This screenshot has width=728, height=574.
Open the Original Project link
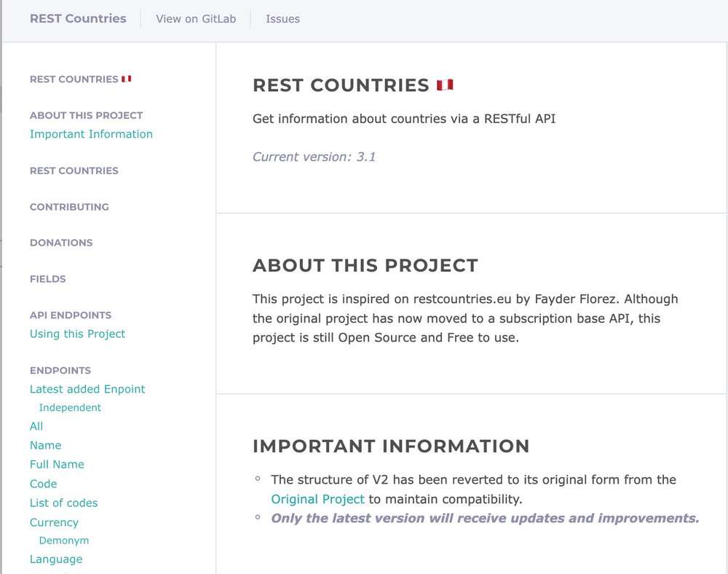click(317, 499)
